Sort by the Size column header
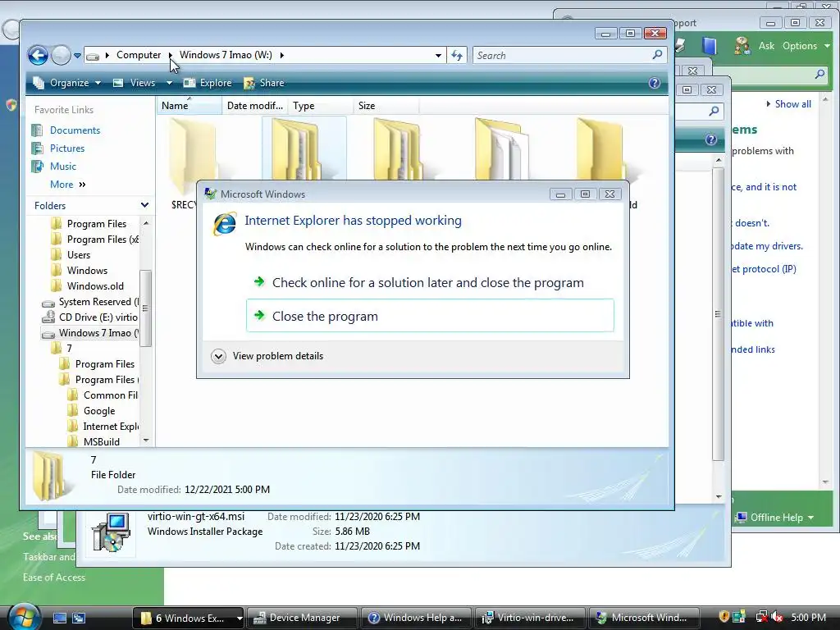 (x=386, y=106)
